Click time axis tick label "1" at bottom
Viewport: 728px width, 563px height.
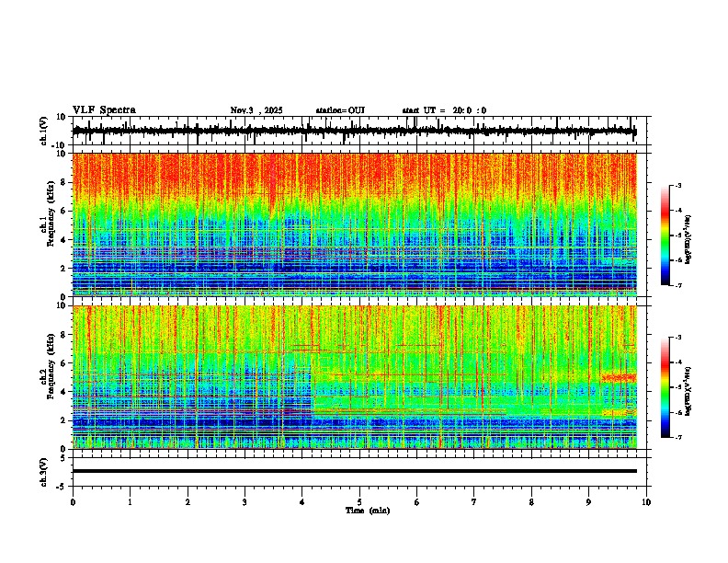[x=130, y=502]
